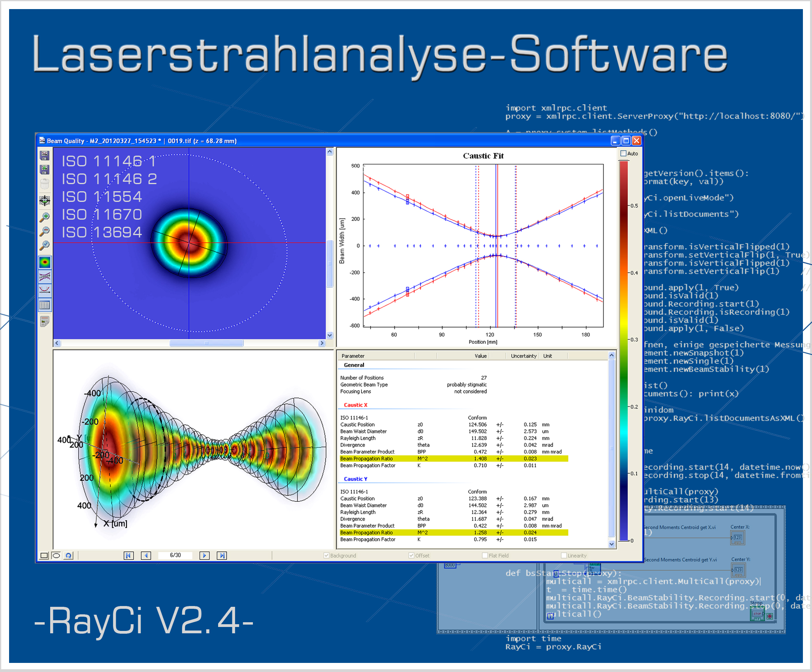This screenshot has width=812, height=672.
Task: Jump to the last frame
Action: 222,555
